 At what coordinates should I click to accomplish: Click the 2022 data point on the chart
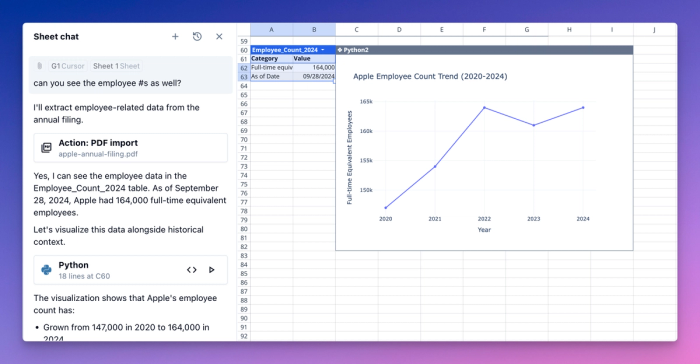(x=484, y=108)
